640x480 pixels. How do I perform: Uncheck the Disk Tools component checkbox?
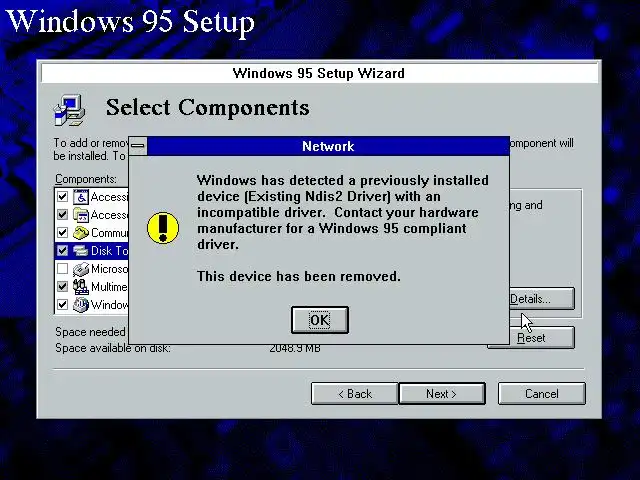pos(62,251)
